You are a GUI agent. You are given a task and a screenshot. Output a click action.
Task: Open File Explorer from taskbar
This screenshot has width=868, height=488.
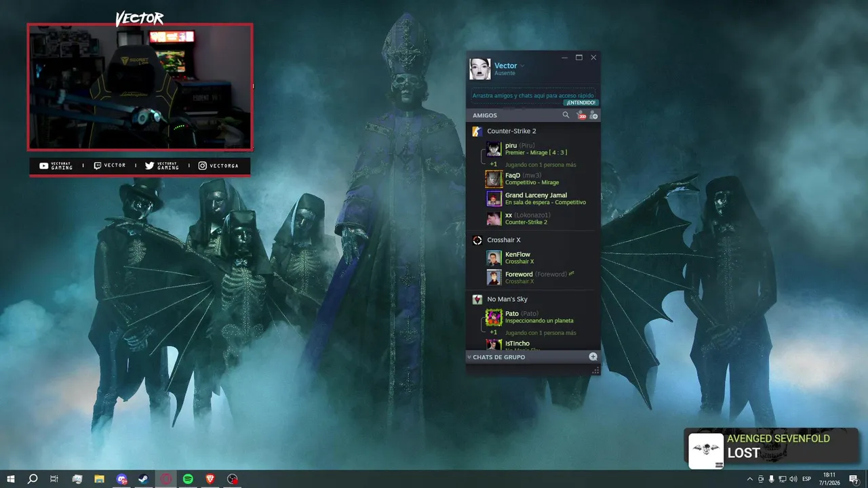pos(99,479)
